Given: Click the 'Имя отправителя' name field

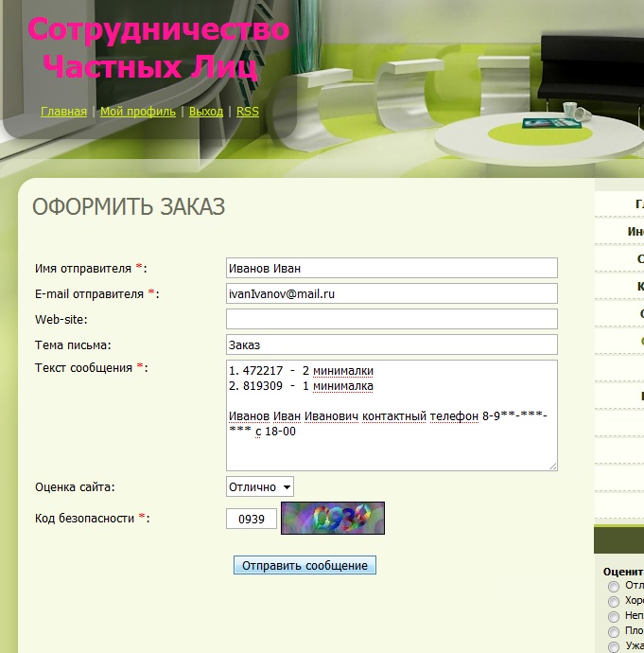Looking at the screenshot, I should [x=392, y=268].
